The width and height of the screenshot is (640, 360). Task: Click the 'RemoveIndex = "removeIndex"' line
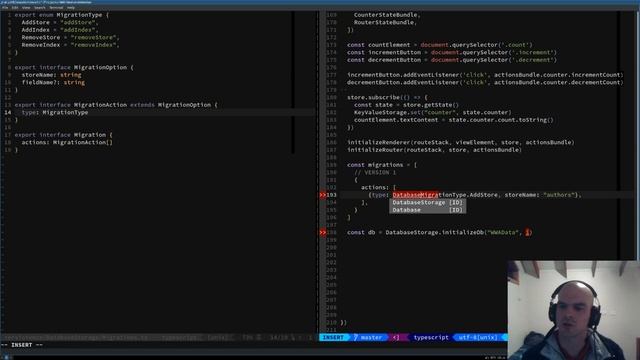pos(70,45)
